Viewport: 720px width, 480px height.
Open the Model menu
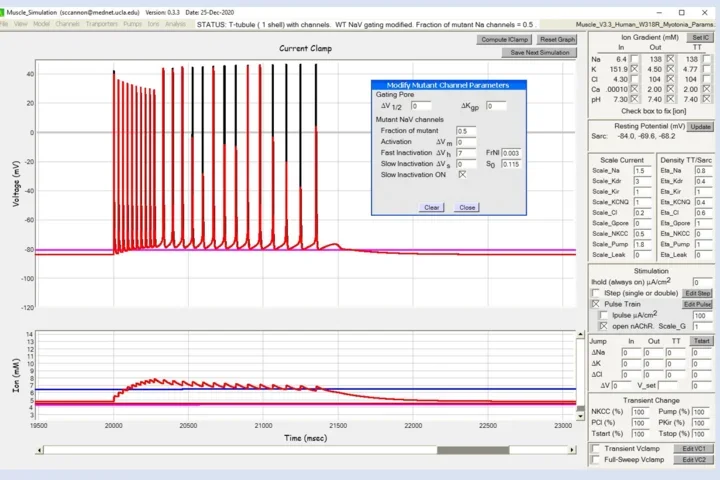click(41, 24)
